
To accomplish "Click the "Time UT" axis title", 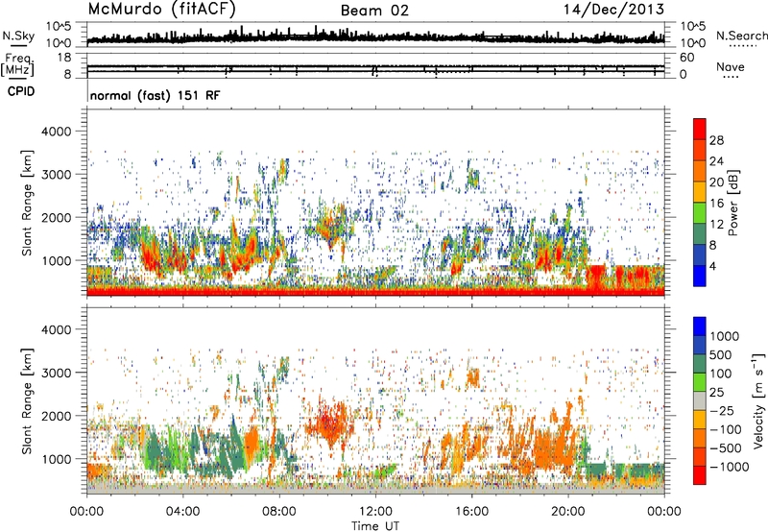I will click(x=375, y=525).
